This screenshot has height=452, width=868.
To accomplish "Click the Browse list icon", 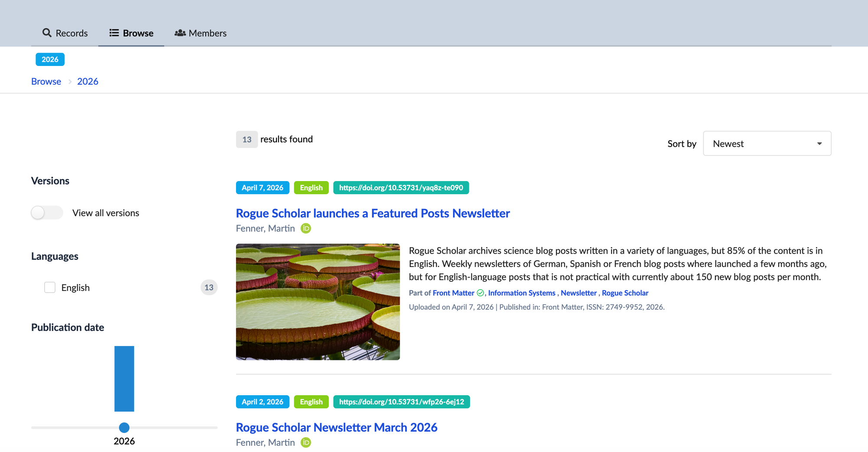I will (x=114, y=33).
